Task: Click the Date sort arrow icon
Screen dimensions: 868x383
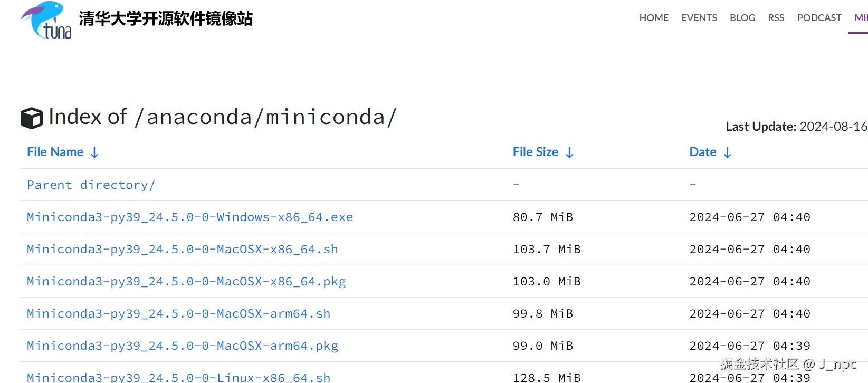Action: pos(727,152)
